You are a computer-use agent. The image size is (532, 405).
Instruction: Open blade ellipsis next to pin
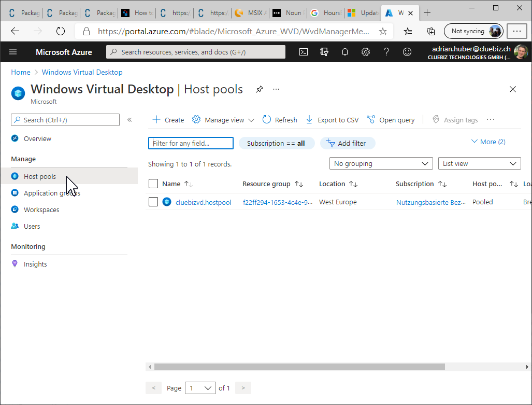276,89
